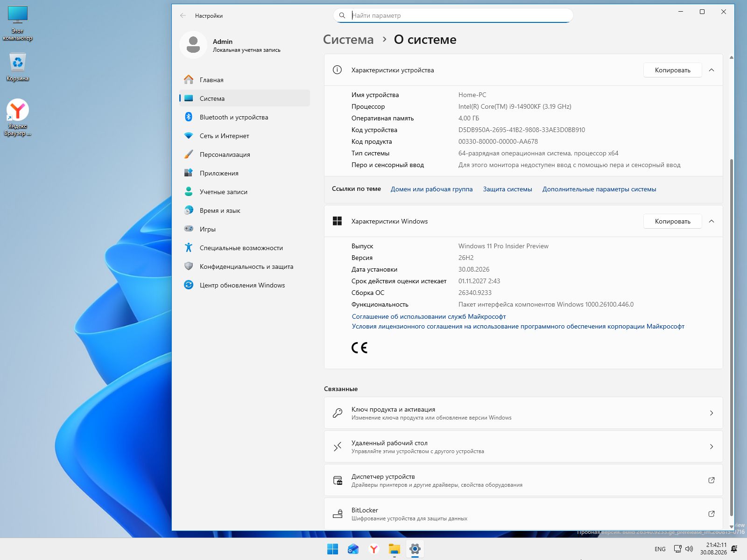The width and height of the screenshot is (747, 560).
Task: Click the volume icon in system tray
Action: [689, 549]
